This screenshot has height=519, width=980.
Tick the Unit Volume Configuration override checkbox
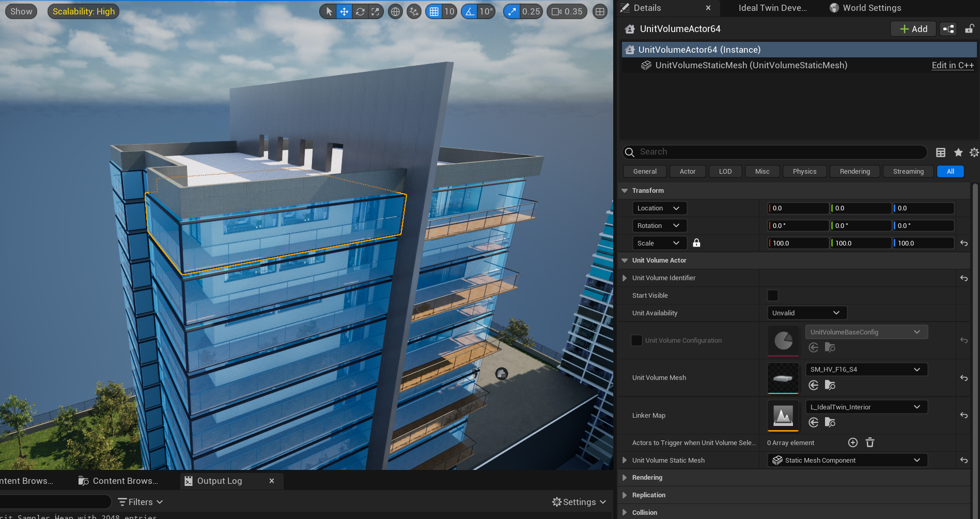pyautogui.click(x=636, y=340)
